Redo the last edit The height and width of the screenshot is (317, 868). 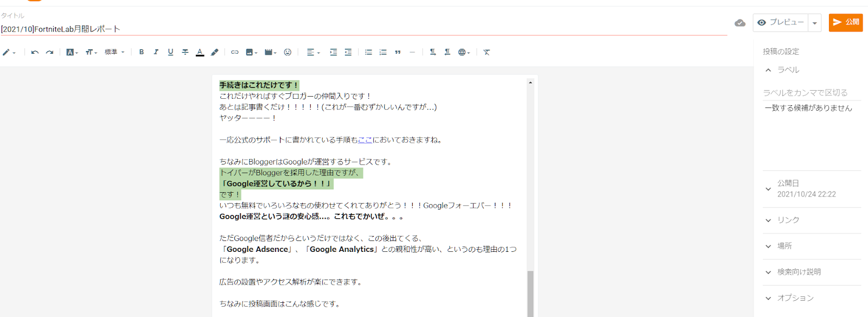pos(49,52)
